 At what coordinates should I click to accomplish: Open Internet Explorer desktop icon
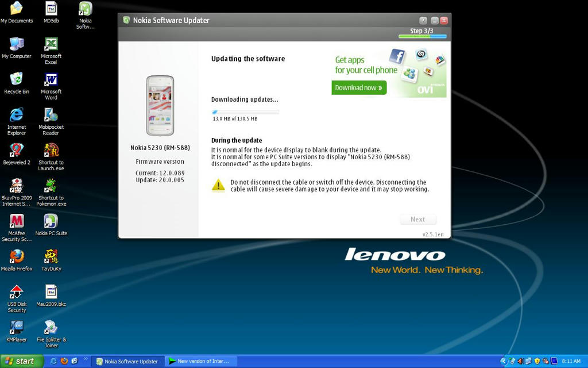coord(17,121)
